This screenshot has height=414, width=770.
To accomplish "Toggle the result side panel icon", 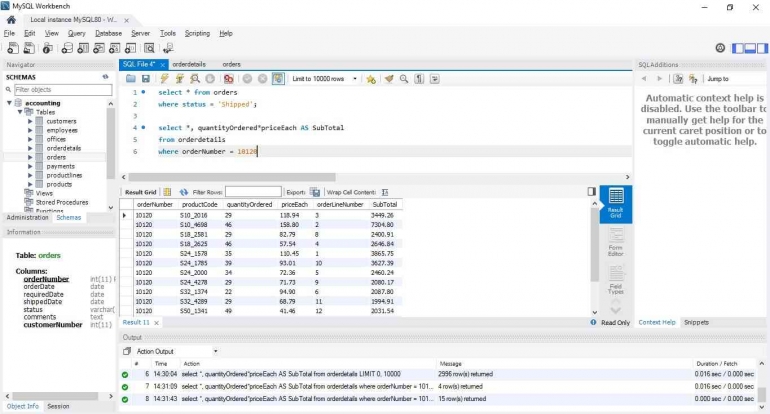I will tap(592, 192).
